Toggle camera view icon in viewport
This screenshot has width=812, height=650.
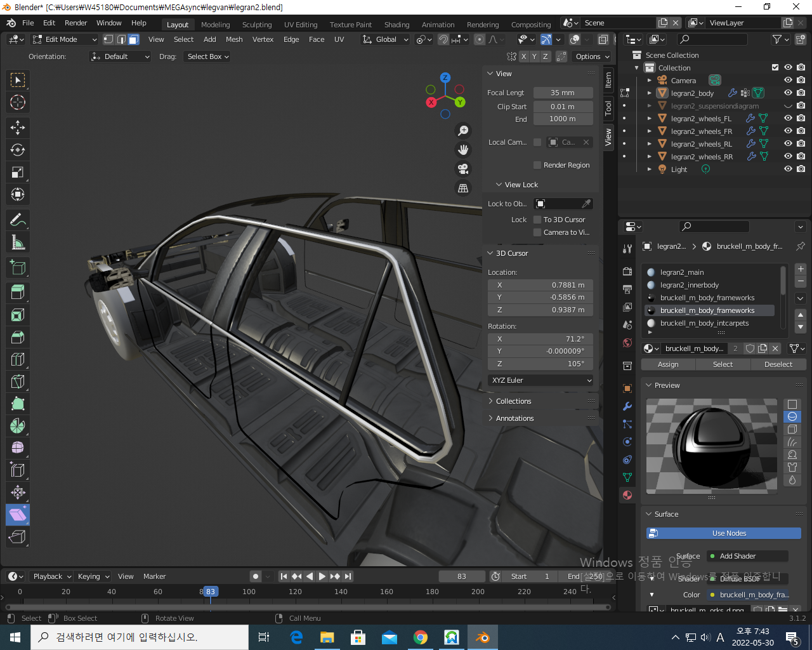pos(464,169)
